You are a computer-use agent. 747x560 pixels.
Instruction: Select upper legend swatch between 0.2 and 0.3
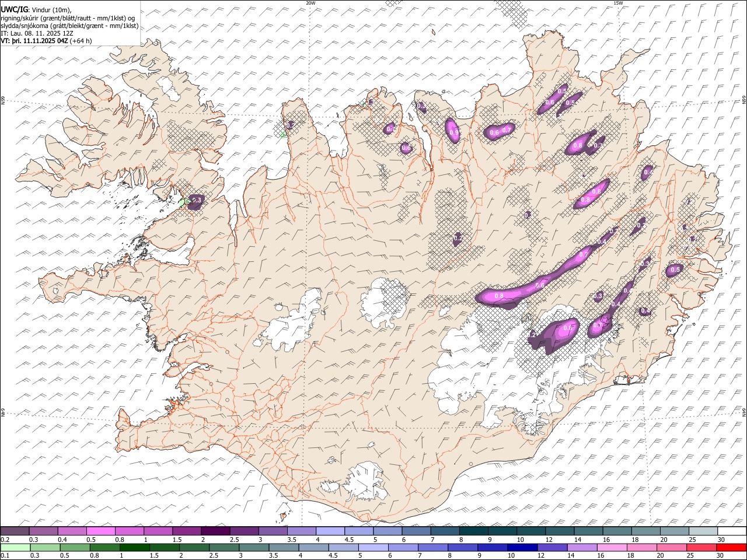[15, 531]
